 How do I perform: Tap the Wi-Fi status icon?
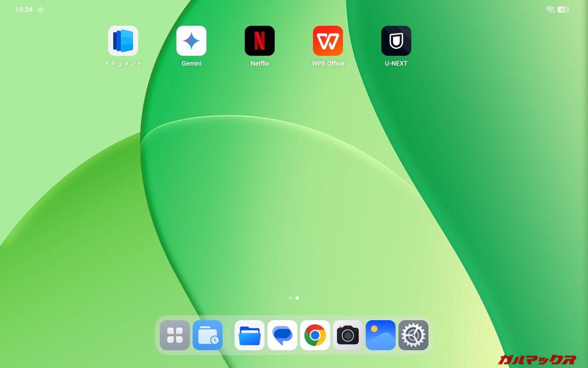tap(550, 10)
